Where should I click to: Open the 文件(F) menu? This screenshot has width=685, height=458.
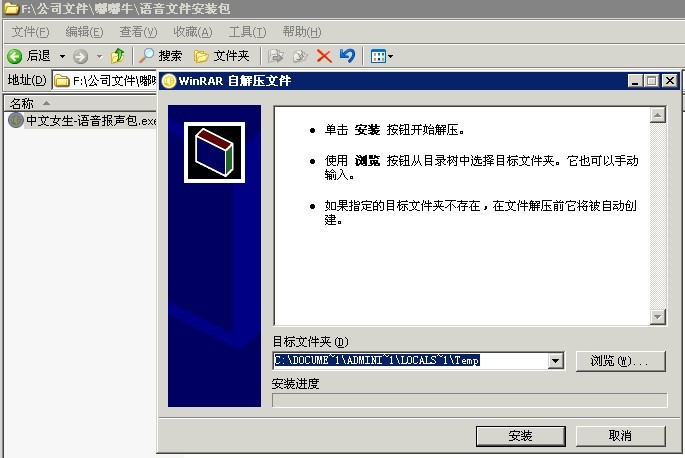[x=30, y=32]
